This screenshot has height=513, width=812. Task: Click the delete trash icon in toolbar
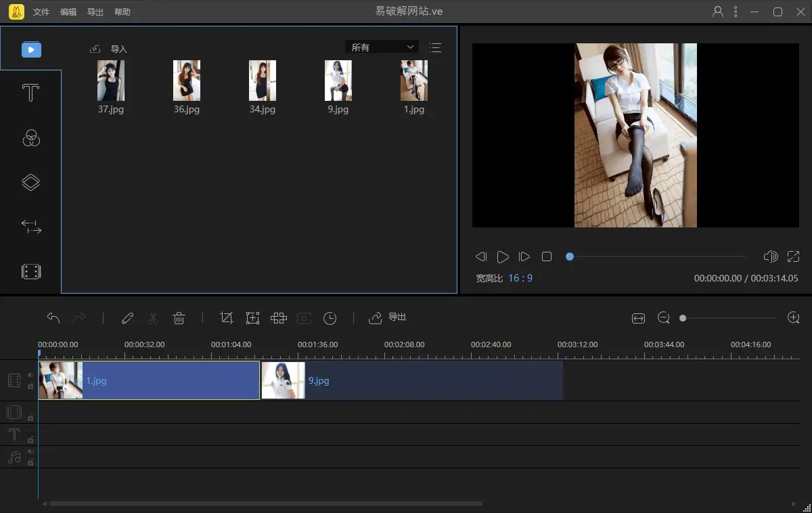(179, 318)
